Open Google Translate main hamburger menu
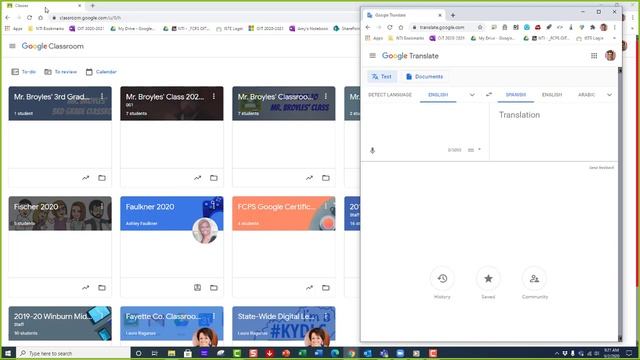Viewport: 640px width, 360px height. tap(372, 56)
